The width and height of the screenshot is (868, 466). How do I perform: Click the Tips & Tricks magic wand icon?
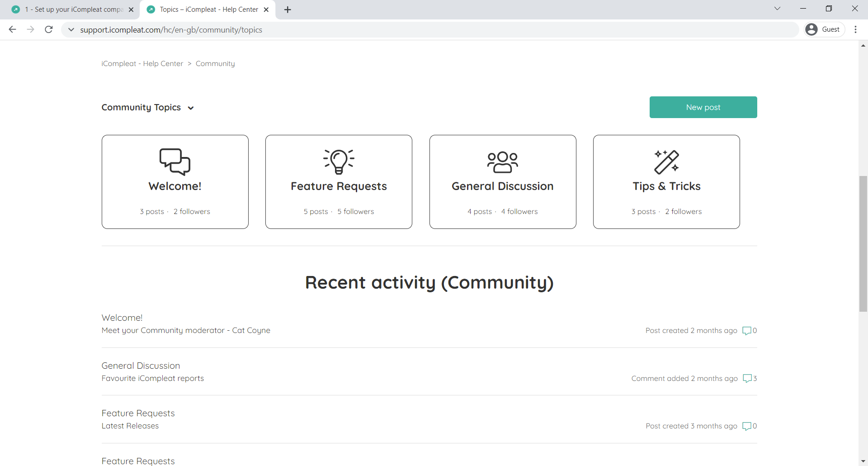[666, 162]
